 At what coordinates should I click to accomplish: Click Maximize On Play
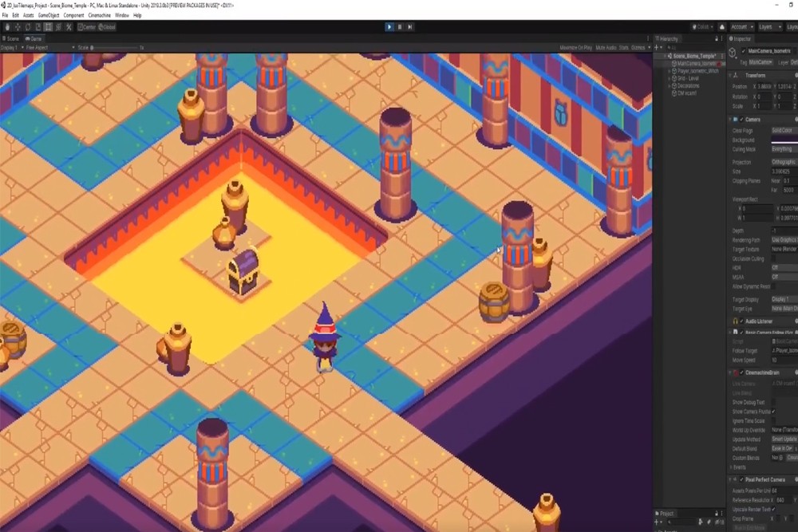click(575, 47)
